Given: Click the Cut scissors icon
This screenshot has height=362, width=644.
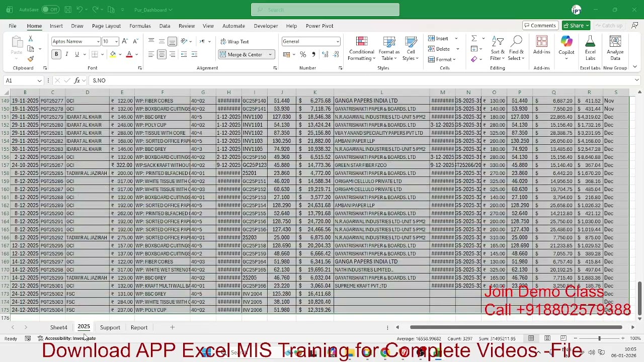Looking at the screenshot, I should pos(31,39).
